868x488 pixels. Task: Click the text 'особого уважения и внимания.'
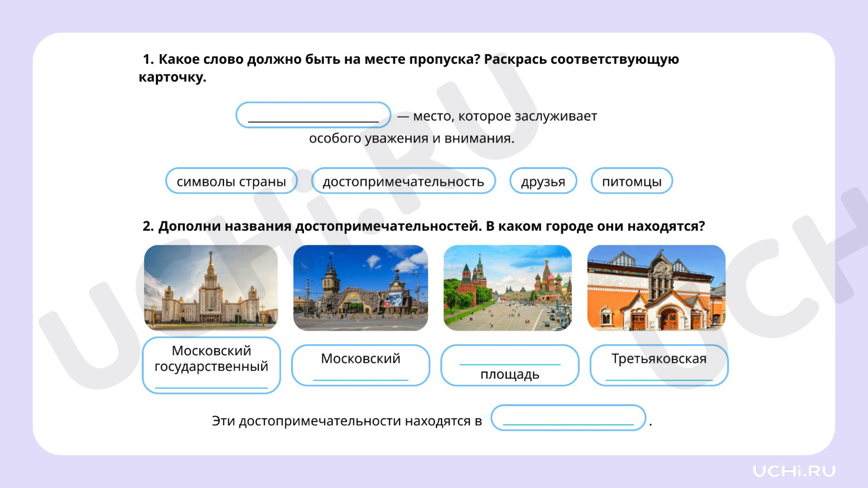(x=412, y=138)
